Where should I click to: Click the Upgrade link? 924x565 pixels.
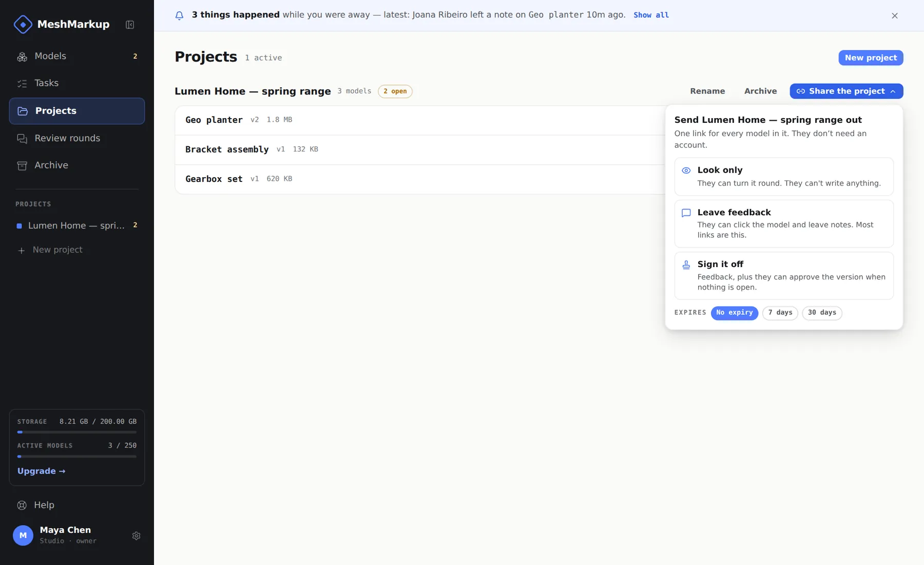tap(41, 472)
